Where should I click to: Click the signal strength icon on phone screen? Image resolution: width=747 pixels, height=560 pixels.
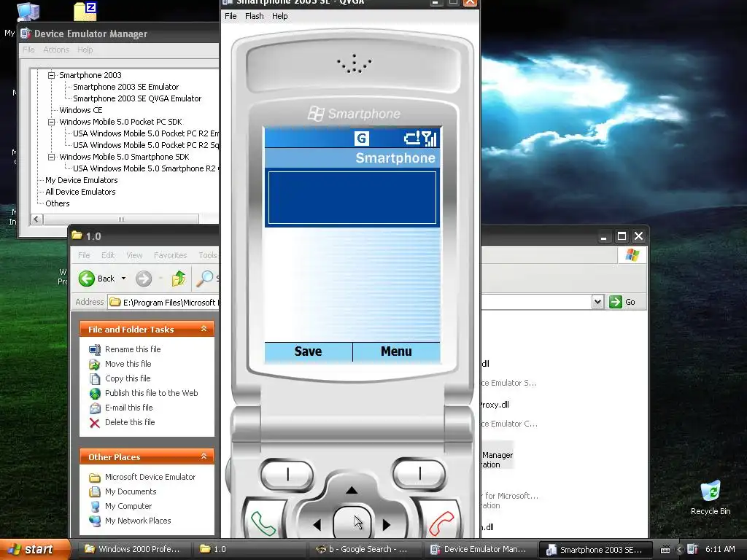click(x=429, y=138)
